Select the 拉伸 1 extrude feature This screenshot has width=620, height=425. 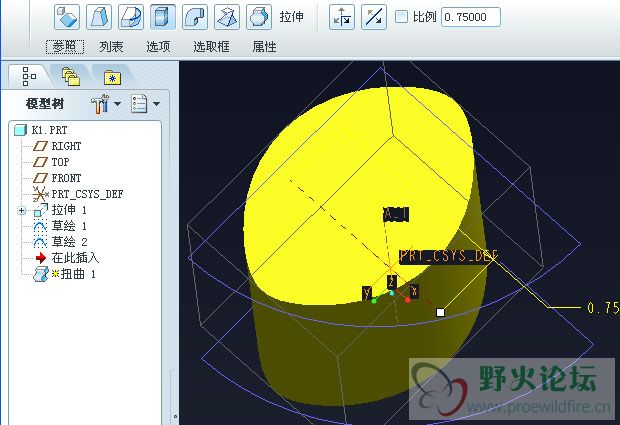coord(60,210)
